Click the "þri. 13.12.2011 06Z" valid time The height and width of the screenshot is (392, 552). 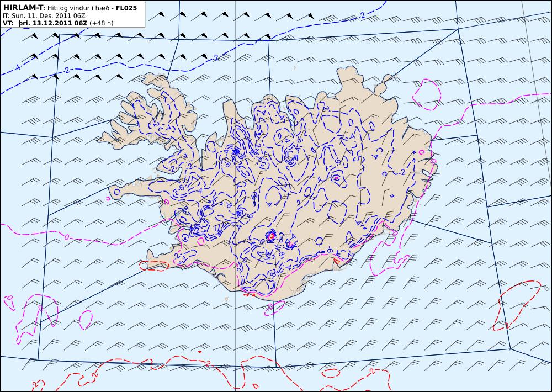pos(53,23)
